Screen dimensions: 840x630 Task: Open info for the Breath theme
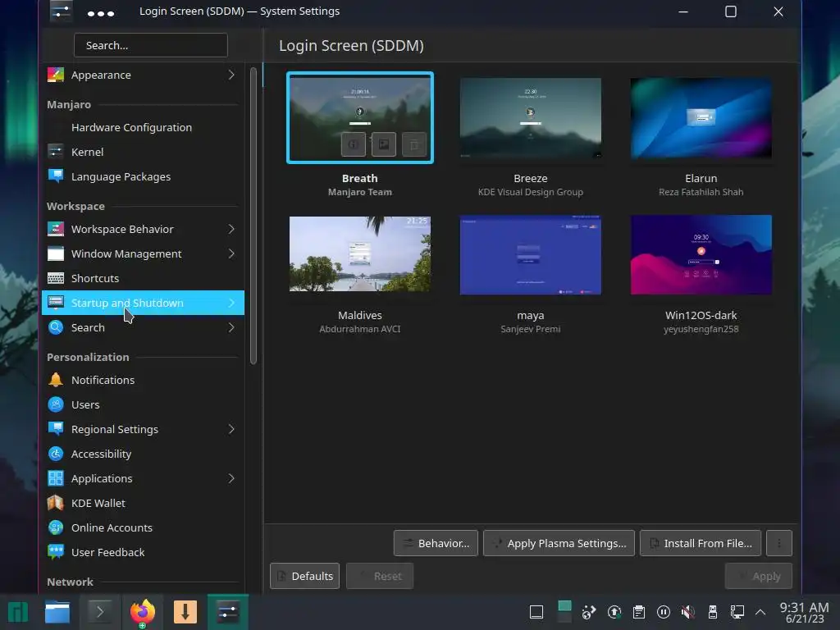[x=354, y=144]
